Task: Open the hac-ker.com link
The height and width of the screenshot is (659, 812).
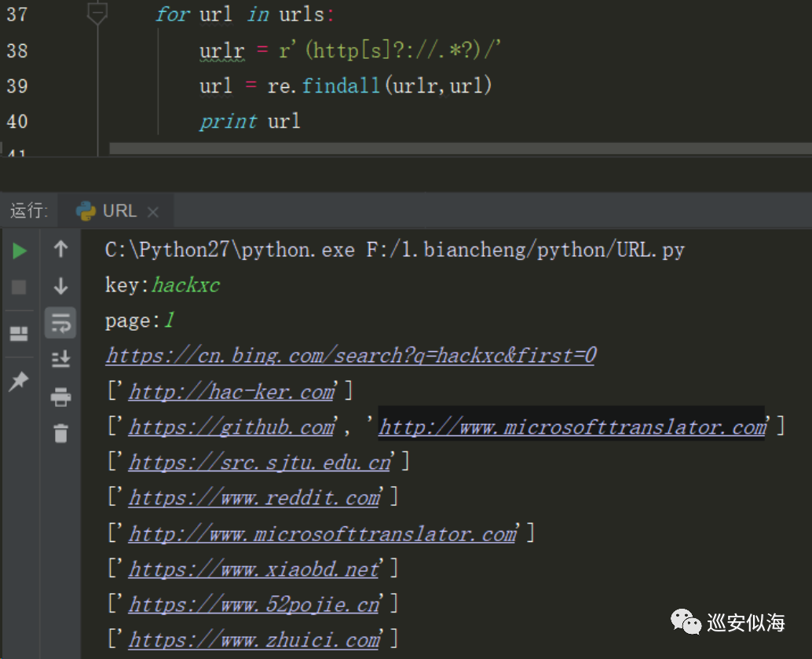Action: [x=232, y=392]
